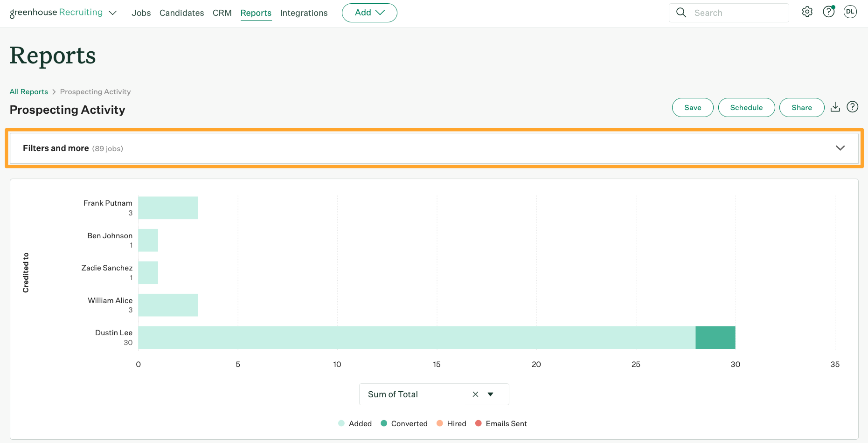This screenshot has width=868, height=443.
Task: Open the DL profile avatar menu
Action: (x=850, y=12)
